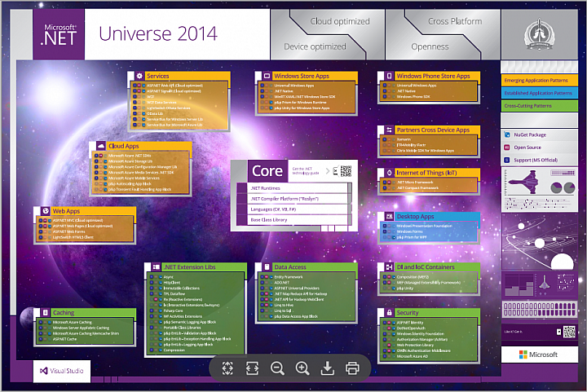Click the Universe 2014 title

[158, 33]
